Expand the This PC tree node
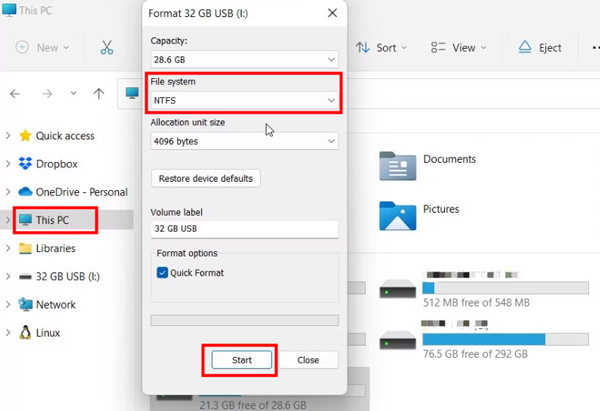Image resolution: width=600 pixels, height=411 pixels. tap(8, 220)
